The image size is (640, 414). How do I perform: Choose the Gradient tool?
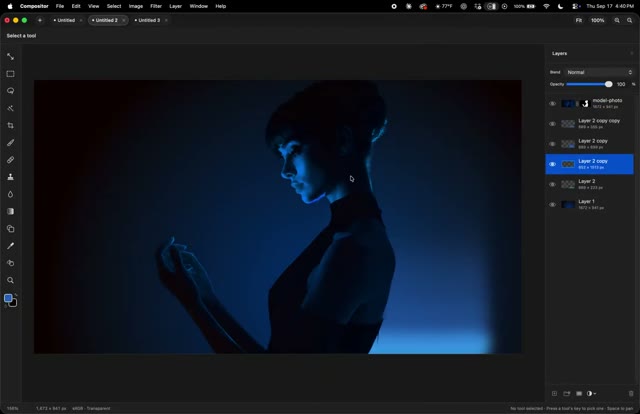[11, 211]
